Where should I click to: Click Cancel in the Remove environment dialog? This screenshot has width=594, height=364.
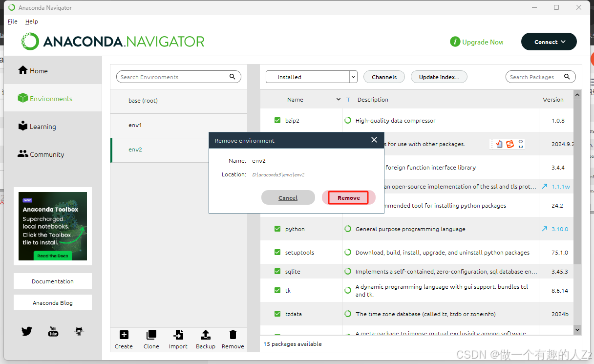(288, 197)
